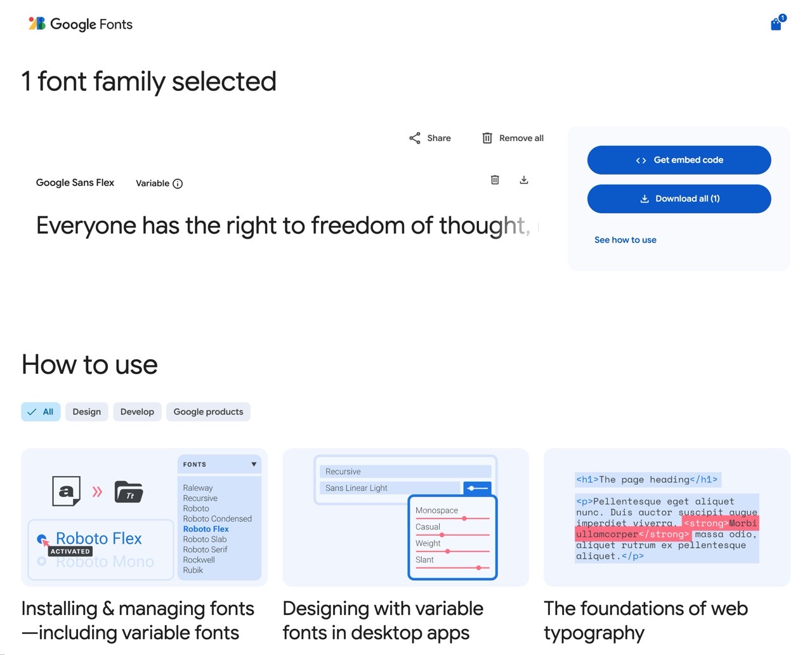Image resolution: width=812 pixels, height=655 pixels.
Task: Enable the Design filter chip
Action: (x=86, y=411)
